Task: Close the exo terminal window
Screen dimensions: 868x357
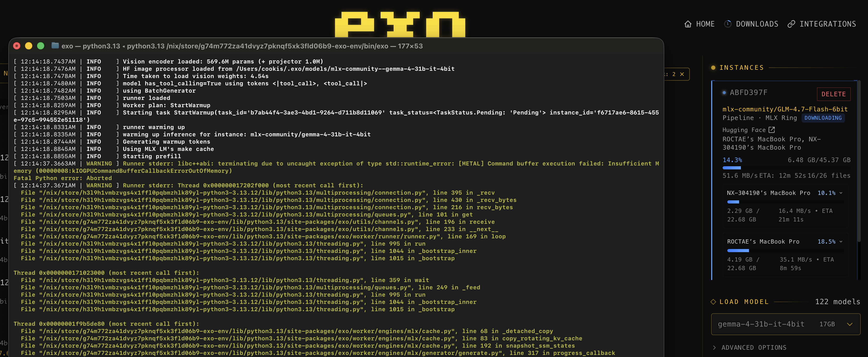Action: [17, 46]
